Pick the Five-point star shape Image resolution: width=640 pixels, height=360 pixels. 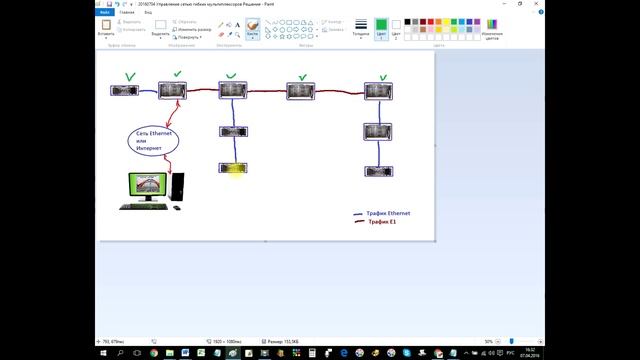282,36
